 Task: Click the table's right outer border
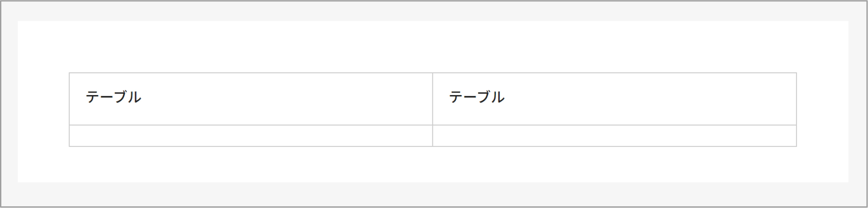(x=796, y=110)
